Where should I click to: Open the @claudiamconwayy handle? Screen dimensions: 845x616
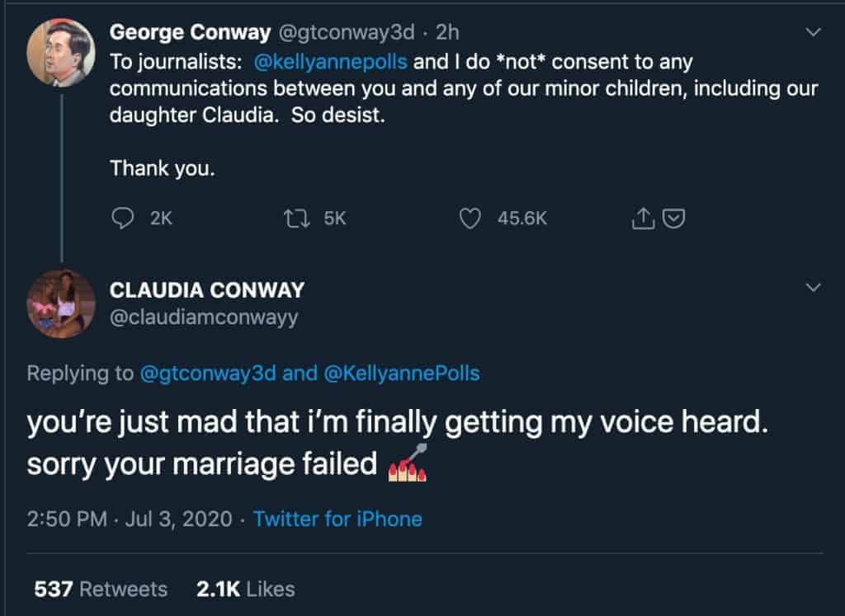coord(204,317)
